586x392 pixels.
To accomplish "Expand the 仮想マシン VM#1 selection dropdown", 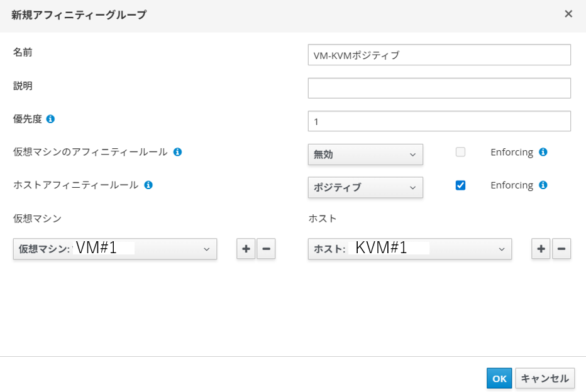I will tap(115, 249).
